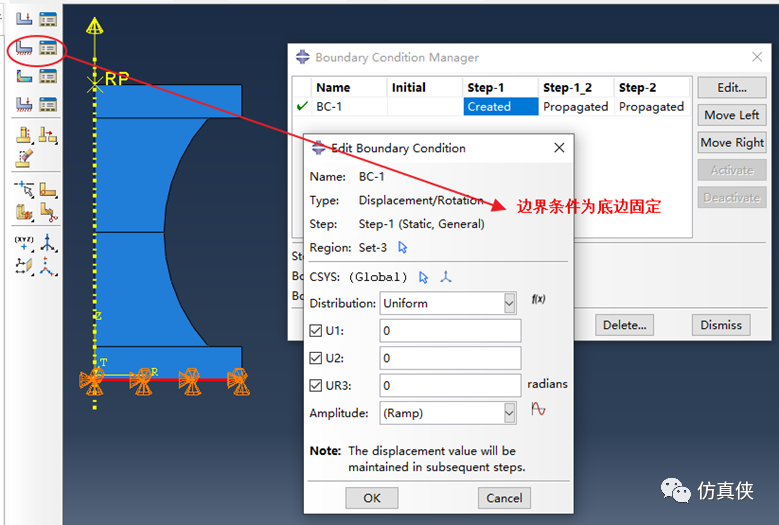Open the Predefined Field Manager icon

48,76
